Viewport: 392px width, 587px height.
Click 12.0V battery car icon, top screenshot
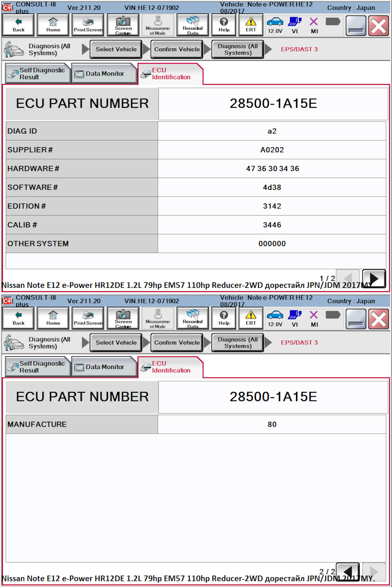tap(275, 25)
